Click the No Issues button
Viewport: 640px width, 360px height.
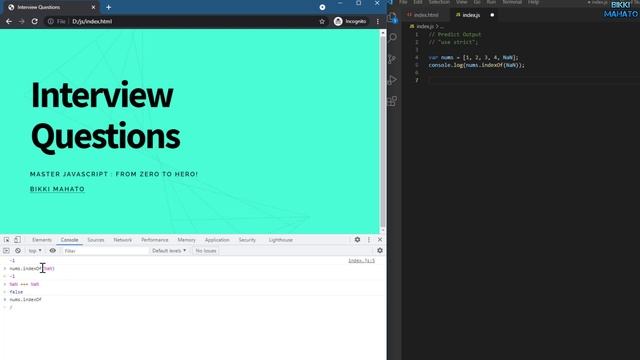click(x=206, y=251)
